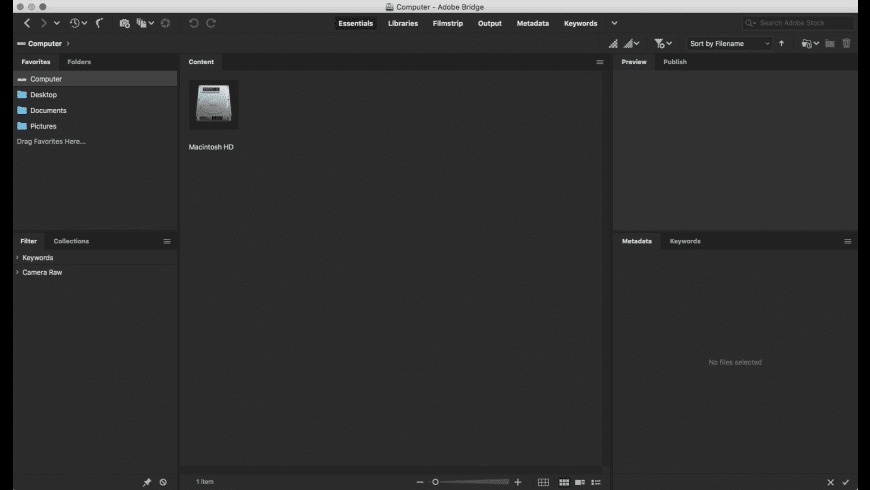Switch to the Output workspace
Screen dimensions: 870x490
[x=489, y=23]
